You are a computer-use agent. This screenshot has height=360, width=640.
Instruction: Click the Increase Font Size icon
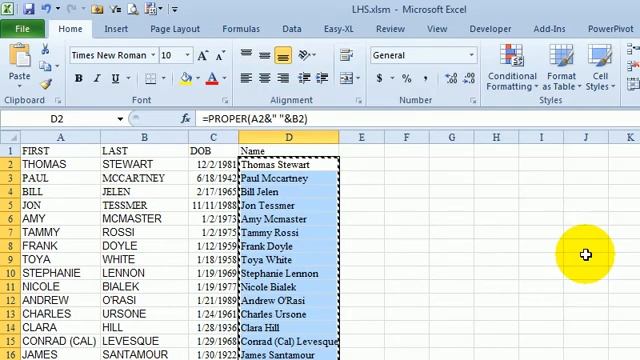point(203,55)
